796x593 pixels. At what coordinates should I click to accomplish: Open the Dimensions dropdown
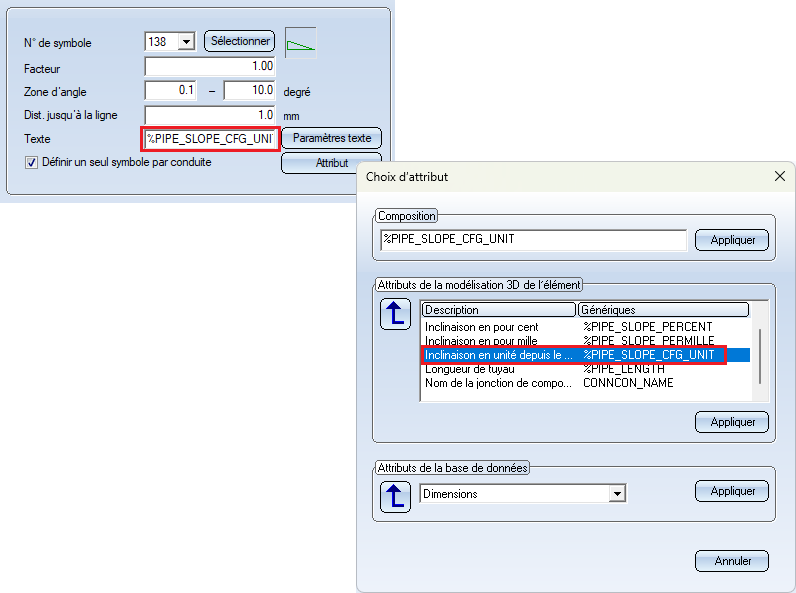pos(617,493)
